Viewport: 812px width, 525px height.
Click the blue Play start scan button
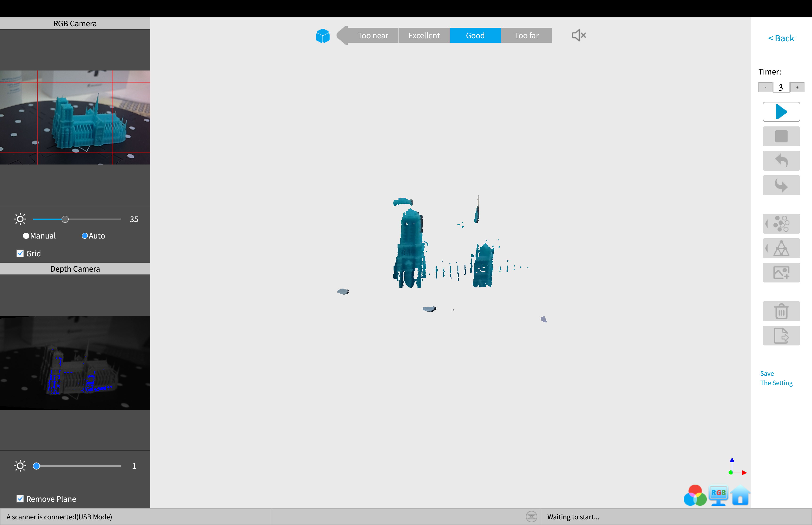pos(781,112)
